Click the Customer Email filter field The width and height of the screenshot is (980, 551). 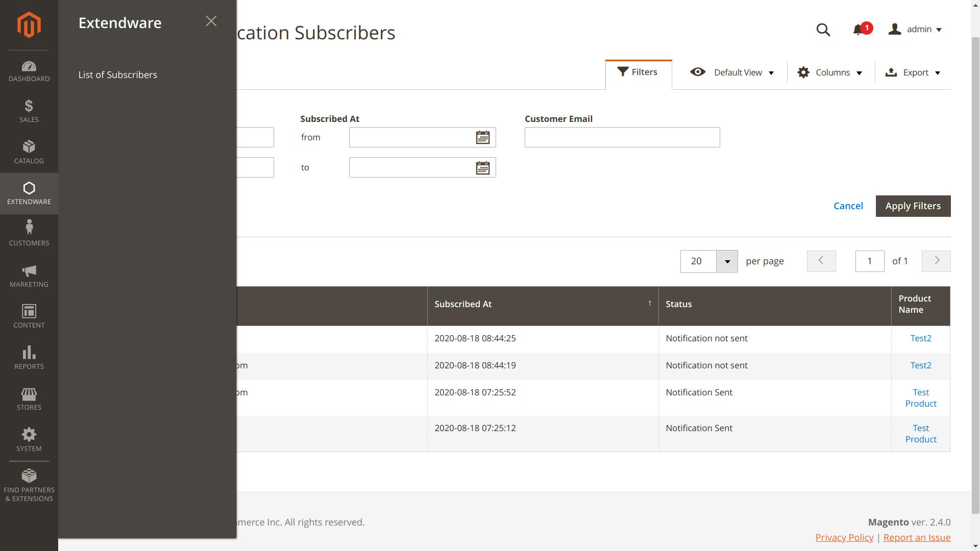click(x=622, y=137)
